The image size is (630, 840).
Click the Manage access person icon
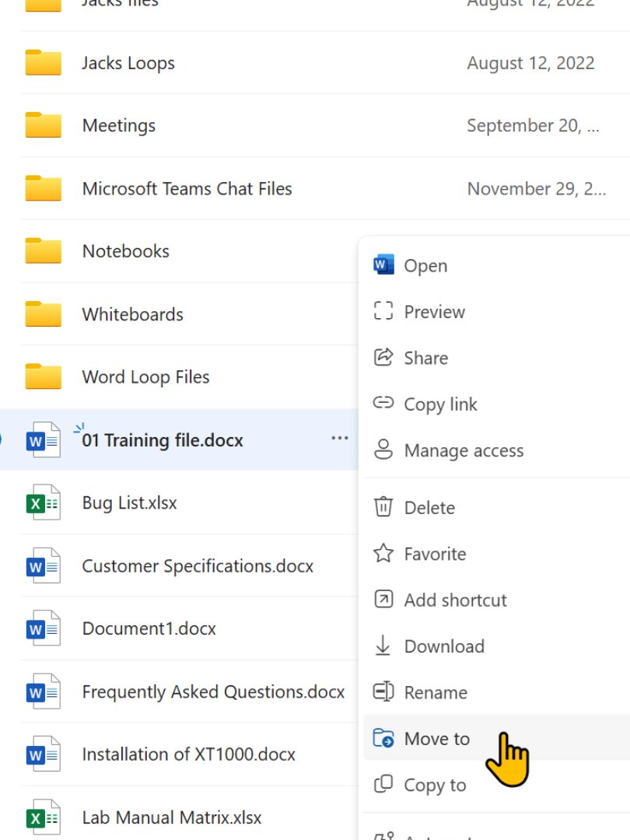pos(382,450)
